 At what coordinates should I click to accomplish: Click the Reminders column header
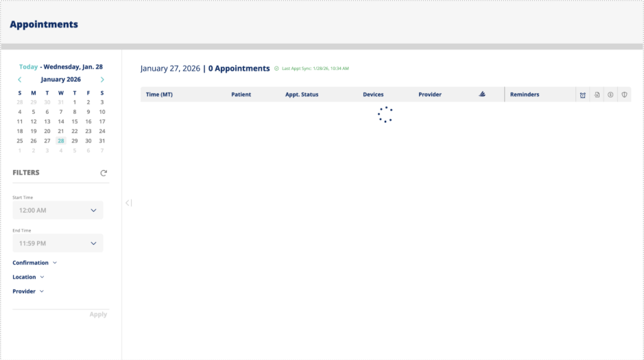[x=525, y=95]
